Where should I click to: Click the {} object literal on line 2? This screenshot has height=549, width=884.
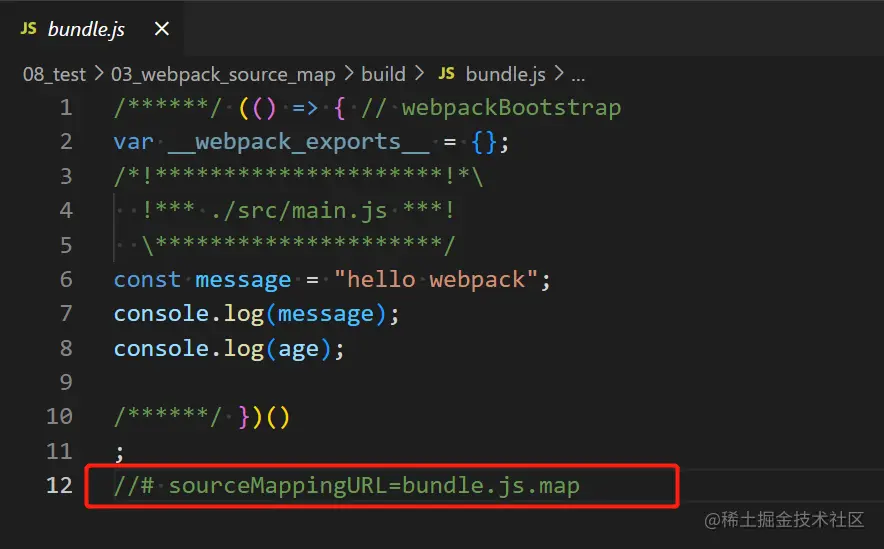(x=484, y=142)
